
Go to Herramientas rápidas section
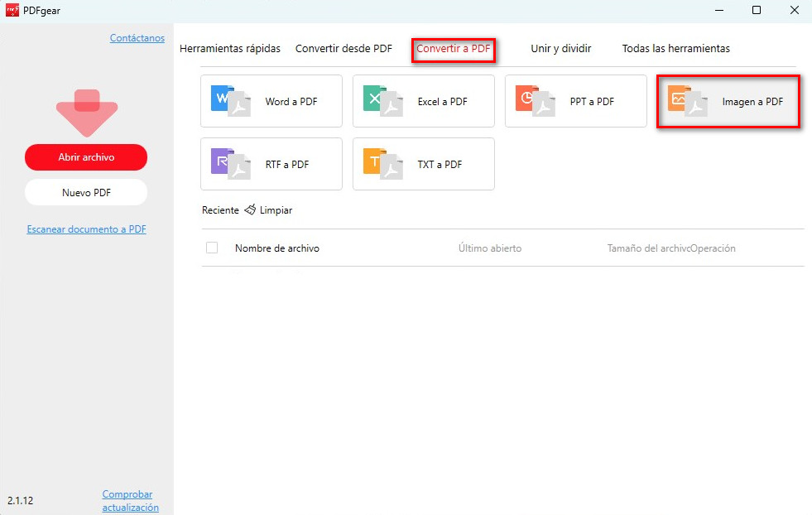[230, 48]
